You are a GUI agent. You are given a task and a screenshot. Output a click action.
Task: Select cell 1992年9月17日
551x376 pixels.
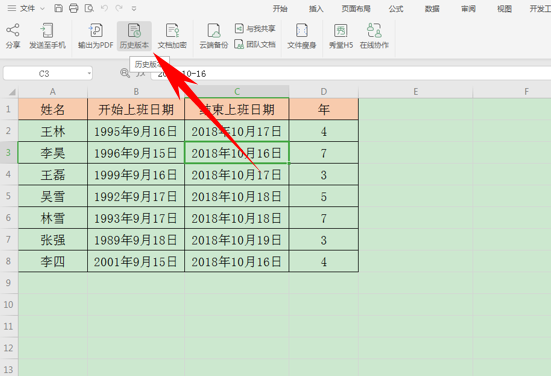(136, 196)
